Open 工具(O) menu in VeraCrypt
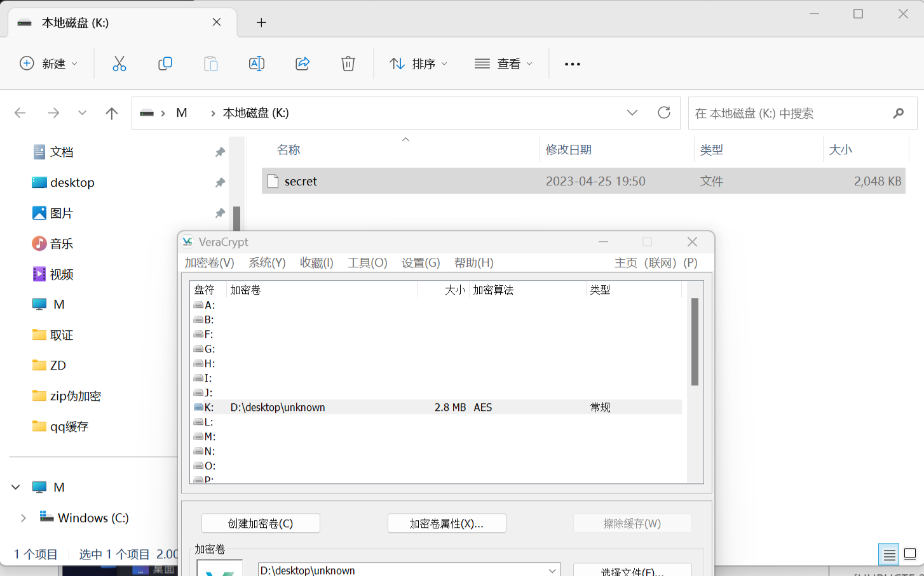924x576 pixels. pos(367,263)
